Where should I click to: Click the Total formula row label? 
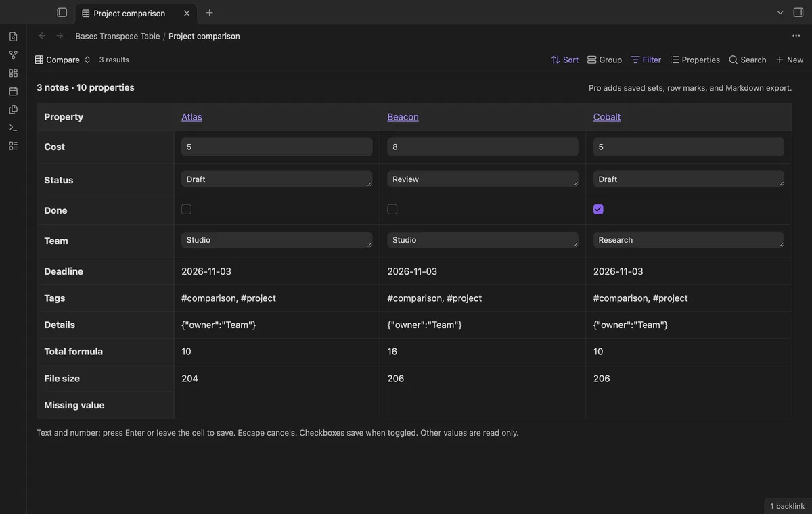[74, 352]
